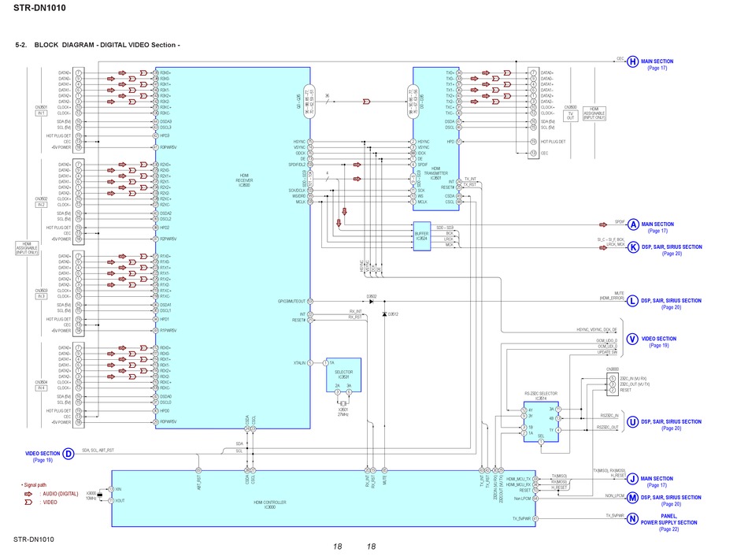
Task: Click the RS232C_IN signal label
Action: point(609,416)
